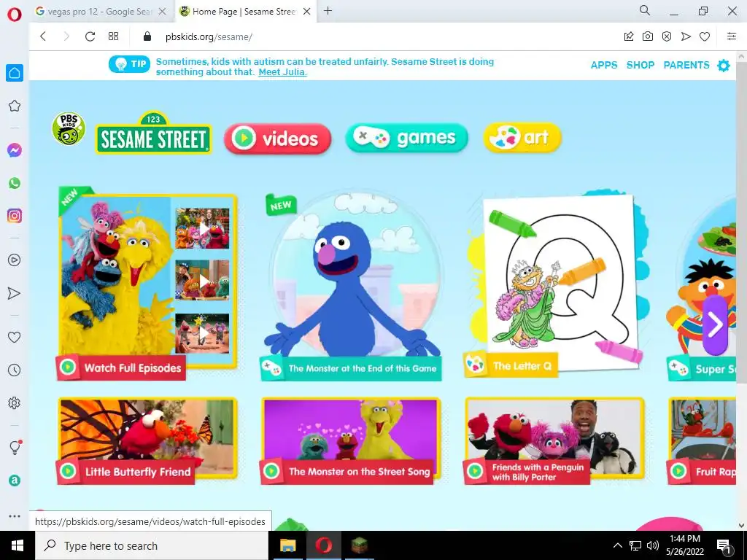
Task: Open Instagram in the sidebar
Action: coord(15,216)
